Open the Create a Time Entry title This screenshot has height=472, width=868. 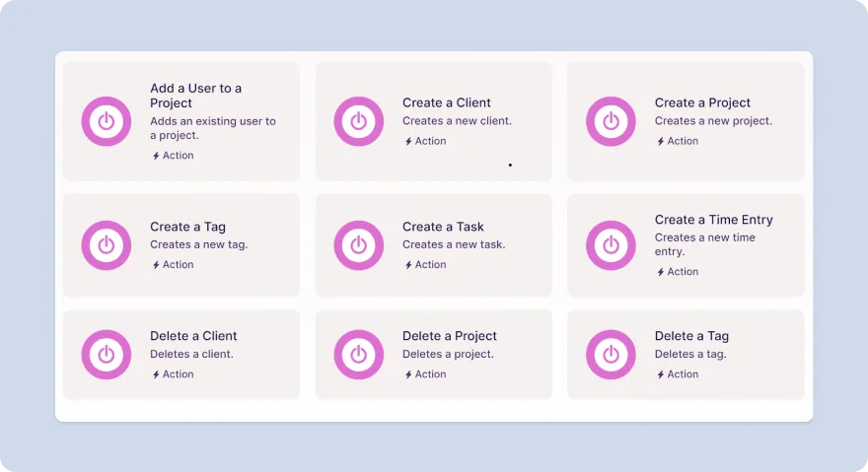(x=713, y=220)
